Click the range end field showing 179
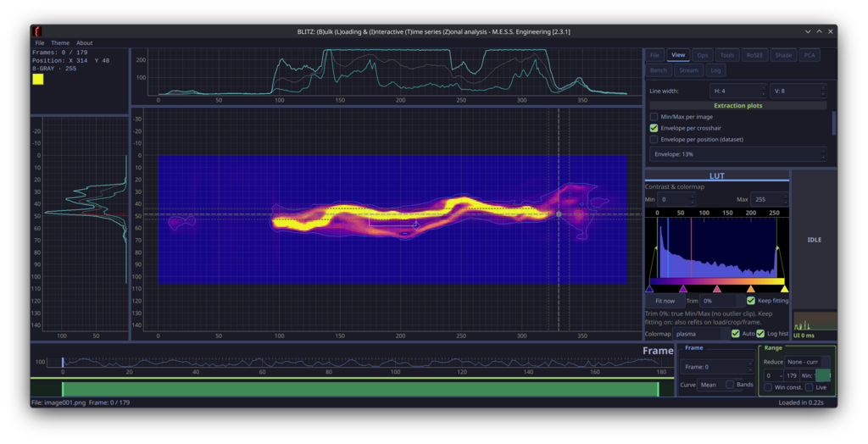868x444 pixels. pyautogui.click(x=792, y=375)
